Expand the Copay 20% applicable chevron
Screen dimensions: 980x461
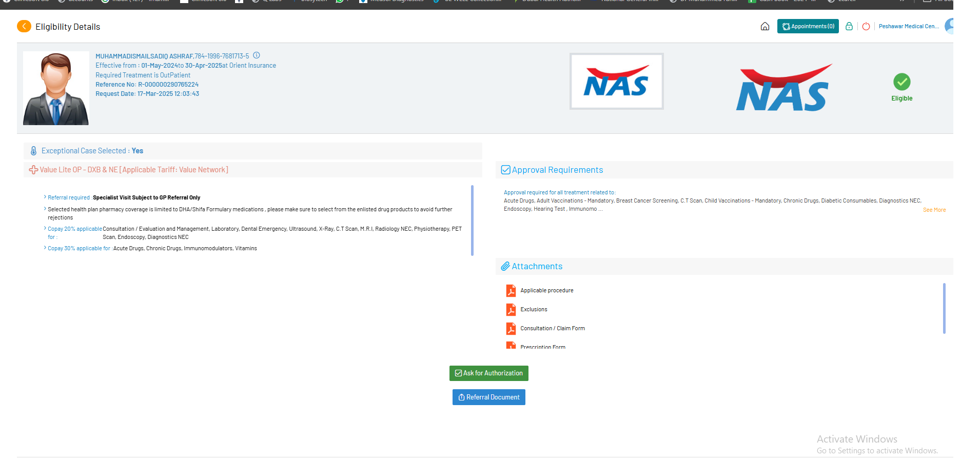[45, 228]
